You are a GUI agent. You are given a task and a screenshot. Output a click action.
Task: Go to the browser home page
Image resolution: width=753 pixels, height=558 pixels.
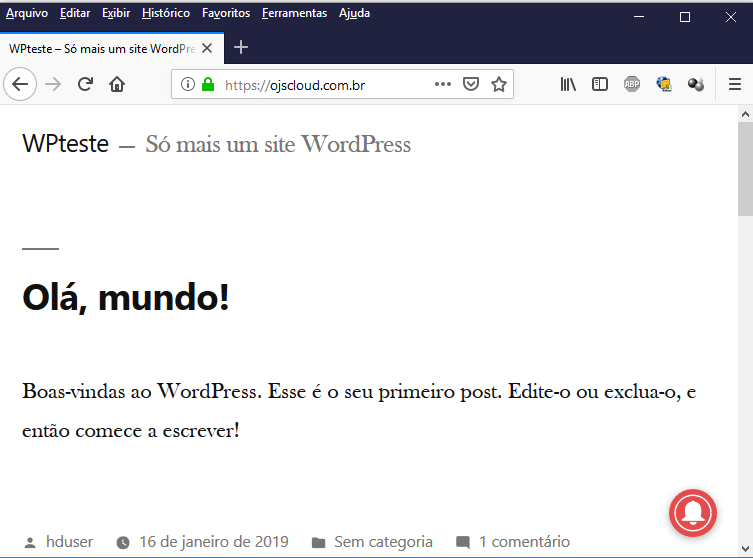(x=117, y=85)
